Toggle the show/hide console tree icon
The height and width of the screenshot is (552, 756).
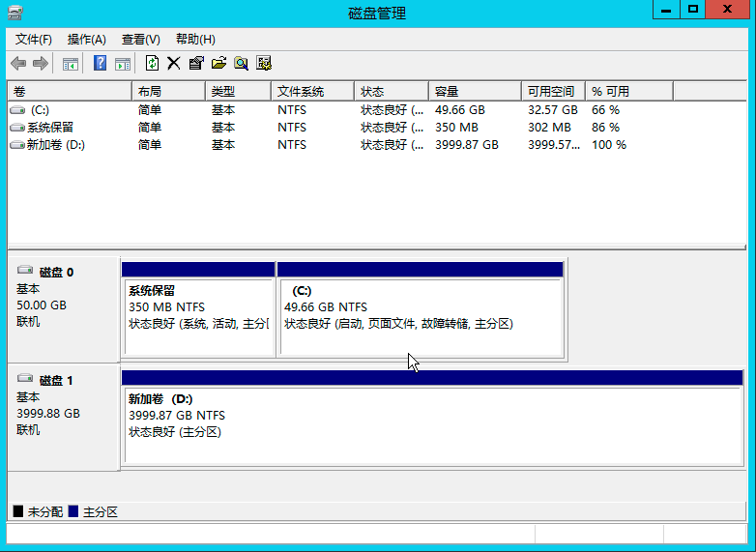pos(71,64)
